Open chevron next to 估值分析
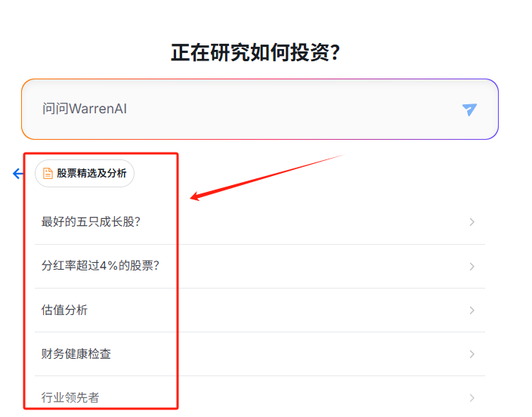The height and width of the screenshot is (417, 532). pos(472,310)
